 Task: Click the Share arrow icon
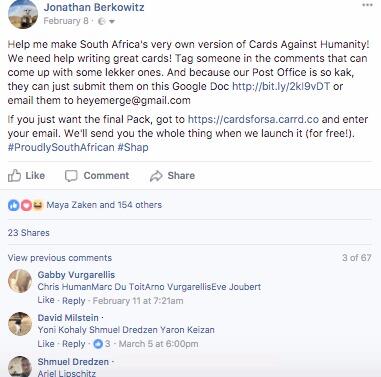tap(156, 176)
